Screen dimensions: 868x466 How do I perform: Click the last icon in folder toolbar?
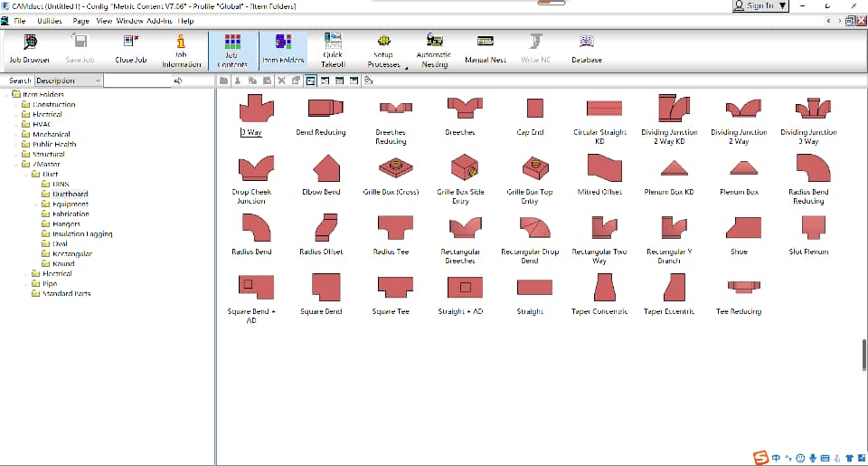[x=369, y=81]
